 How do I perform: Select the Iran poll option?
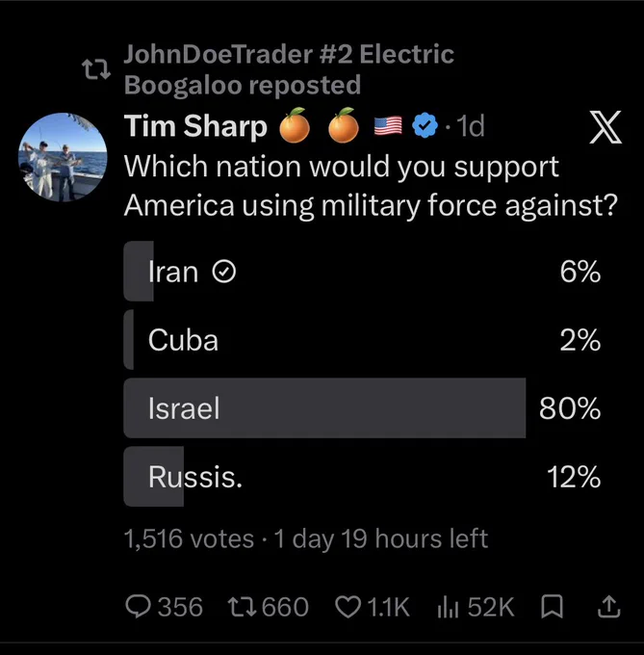click(x=362, y=271)
